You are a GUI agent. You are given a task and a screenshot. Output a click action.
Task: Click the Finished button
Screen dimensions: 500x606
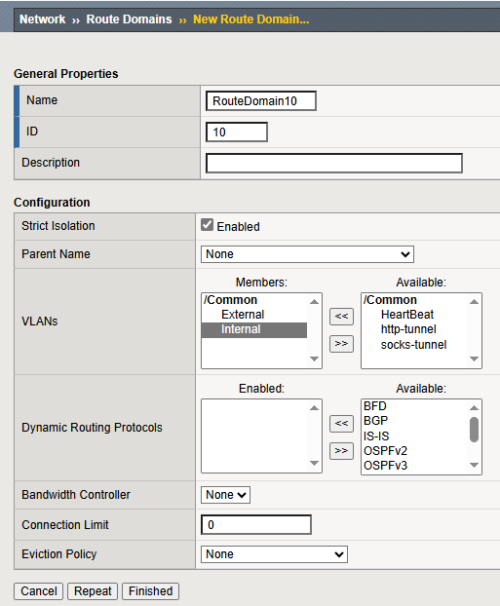click(151, 591)
